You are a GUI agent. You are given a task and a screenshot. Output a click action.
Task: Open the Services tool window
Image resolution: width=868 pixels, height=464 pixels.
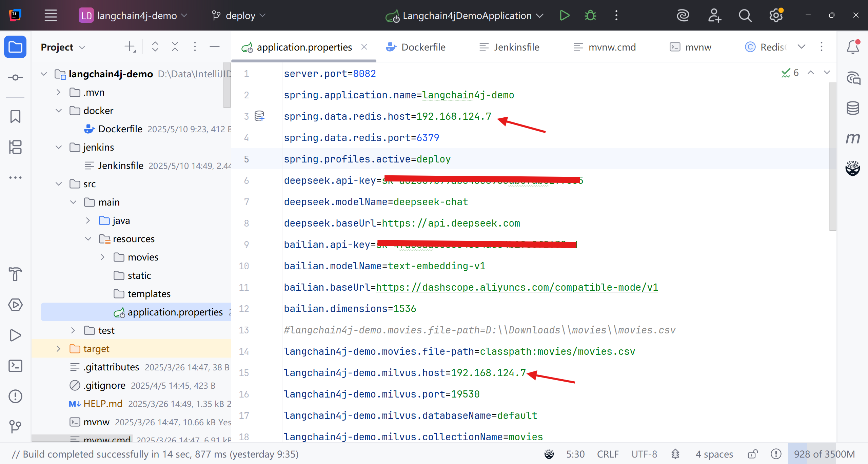pyautogui.click(x=15, y=305)
